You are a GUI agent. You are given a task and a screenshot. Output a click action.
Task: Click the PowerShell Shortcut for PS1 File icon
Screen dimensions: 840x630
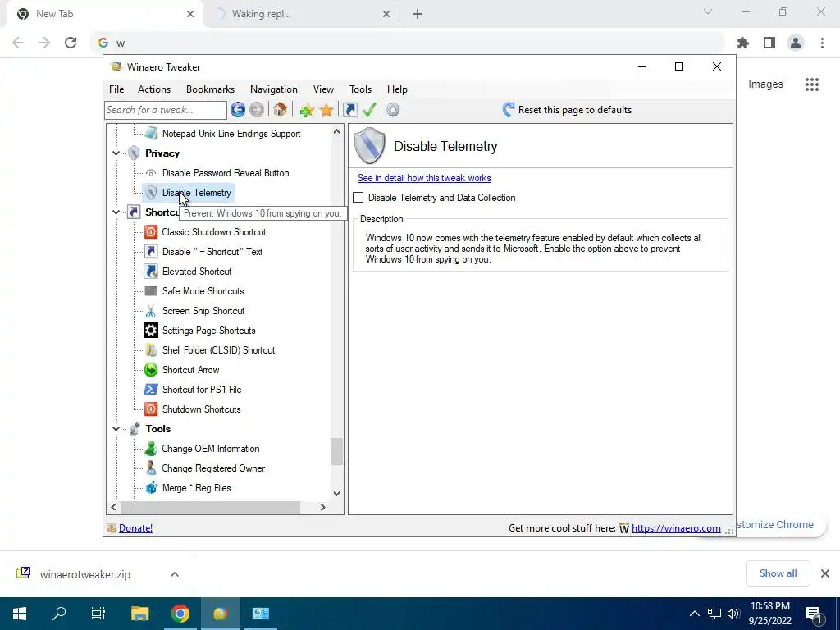coord(151,390)
